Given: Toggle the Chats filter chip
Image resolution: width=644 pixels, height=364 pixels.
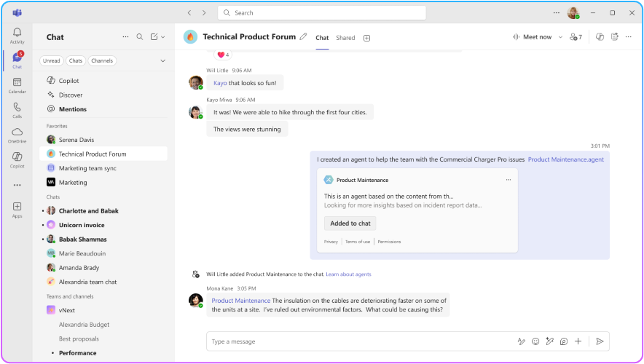Looking at the screenshot, I should point(76,60).
